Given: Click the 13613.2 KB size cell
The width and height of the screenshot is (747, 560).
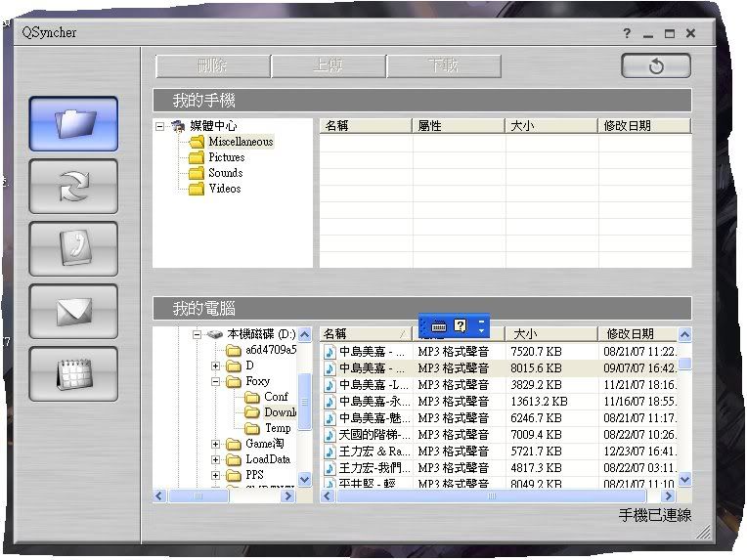Looking at the screenshot, I should pyautogui.click(x=539, y=402).
